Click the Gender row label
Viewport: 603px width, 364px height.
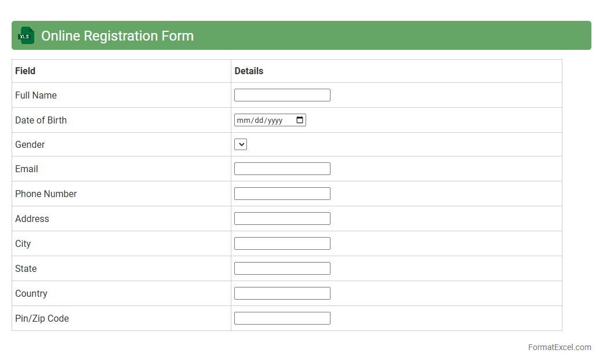[30, 144]
